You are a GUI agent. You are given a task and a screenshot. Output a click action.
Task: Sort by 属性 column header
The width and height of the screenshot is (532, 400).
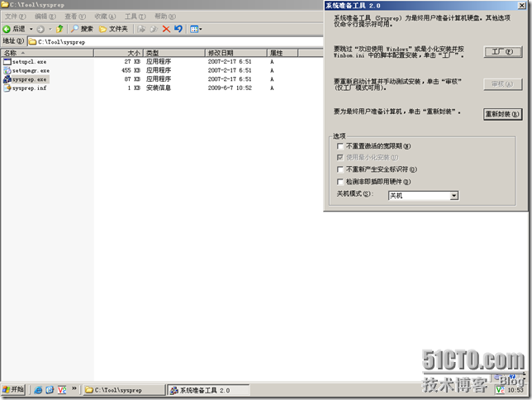283,53
